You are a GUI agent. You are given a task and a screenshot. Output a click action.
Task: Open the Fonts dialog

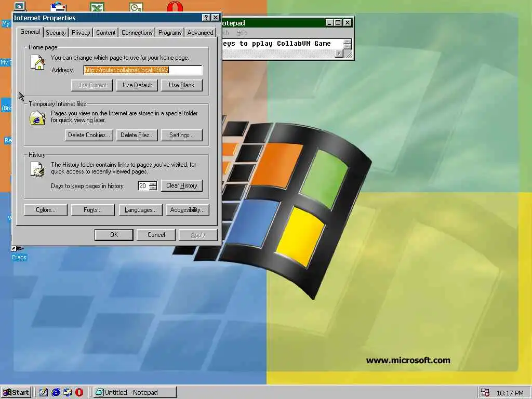(x=92, y=210)
